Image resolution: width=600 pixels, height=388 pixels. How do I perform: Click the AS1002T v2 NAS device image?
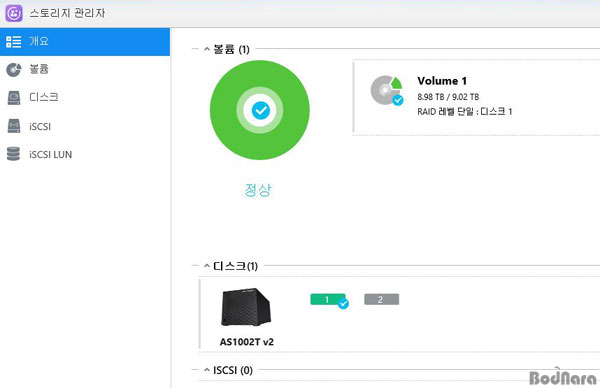246,307
